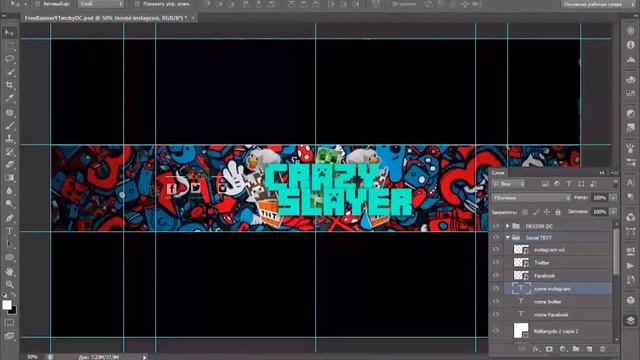Hide the instagram layer with smart object
The height and width of the screenshot is (360, 640).
click(496, 249)
